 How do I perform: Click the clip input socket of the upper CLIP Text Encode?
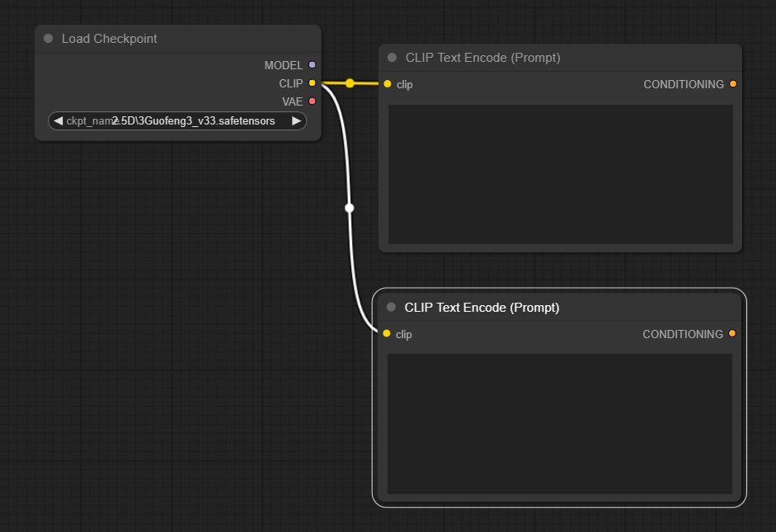(388, 84)
